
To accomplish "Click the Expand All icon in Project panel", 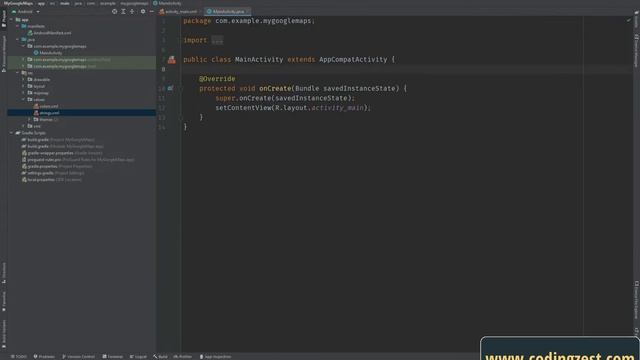I will [x=123, y=11].
